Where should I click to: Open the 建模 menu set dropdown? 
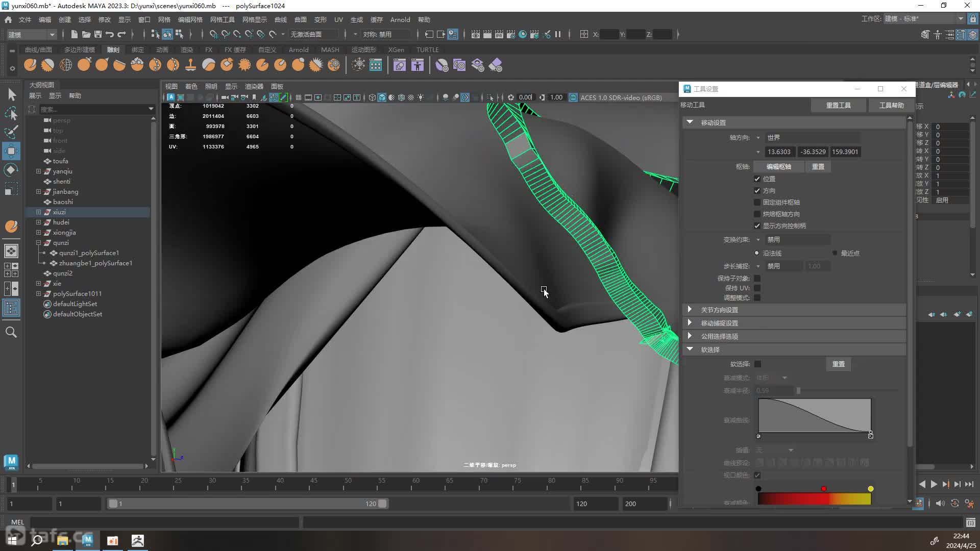32,35
